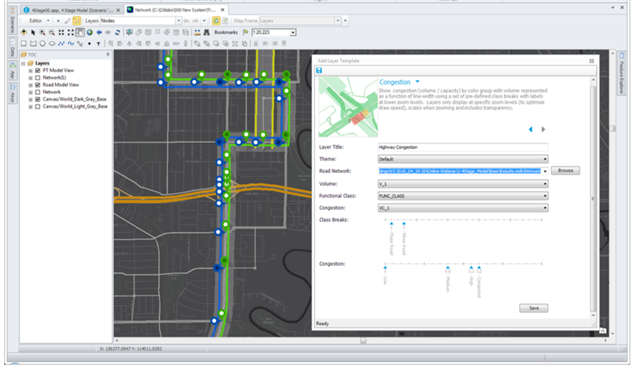The width and height of the screenshot is (640, 368).
Task: Click the Save button
Action: click(x=533, y=308)
